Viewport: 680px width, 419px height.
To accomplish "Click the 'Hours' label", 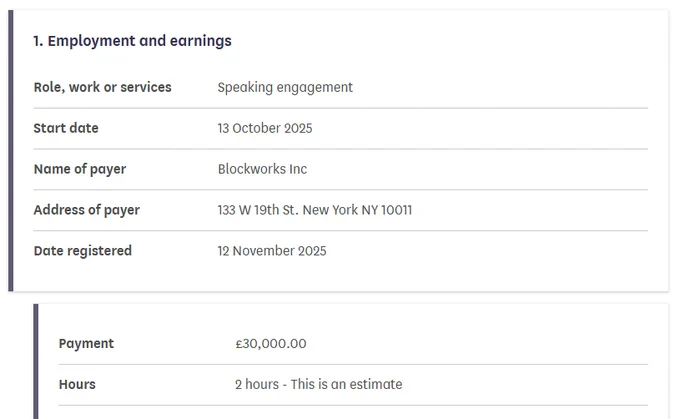I will 77,384.
